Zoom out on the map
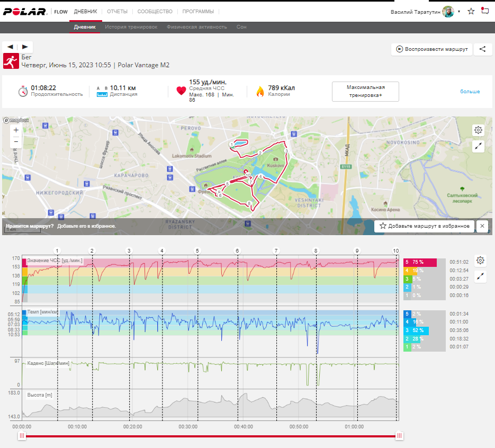The width and height of the screenshot is (495, 448). [16, 142]
